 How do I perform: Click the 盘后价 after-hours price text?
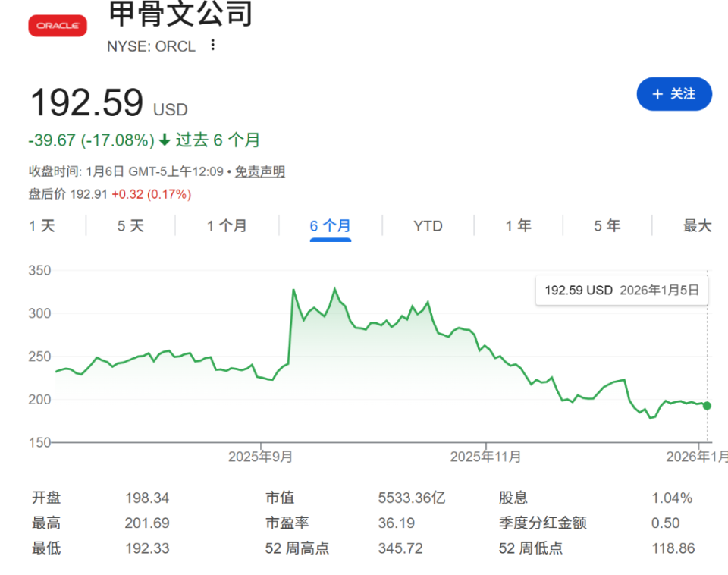(47, 193)
